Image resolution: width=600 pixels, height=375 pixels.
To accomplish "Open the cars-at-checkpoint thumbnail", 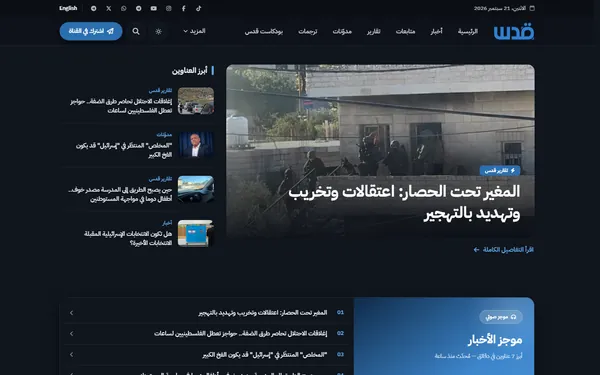I will 196,101.
